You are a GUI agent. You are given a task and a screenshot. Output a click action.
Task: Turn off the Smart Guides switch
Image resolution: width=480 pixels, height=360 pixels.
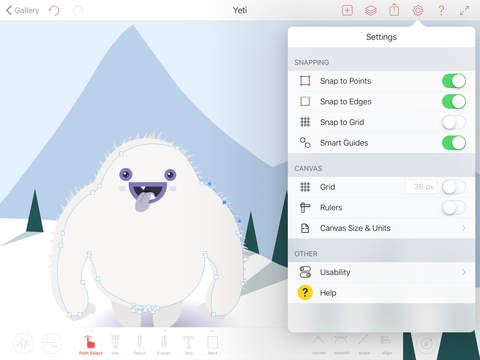coord(454,143)
